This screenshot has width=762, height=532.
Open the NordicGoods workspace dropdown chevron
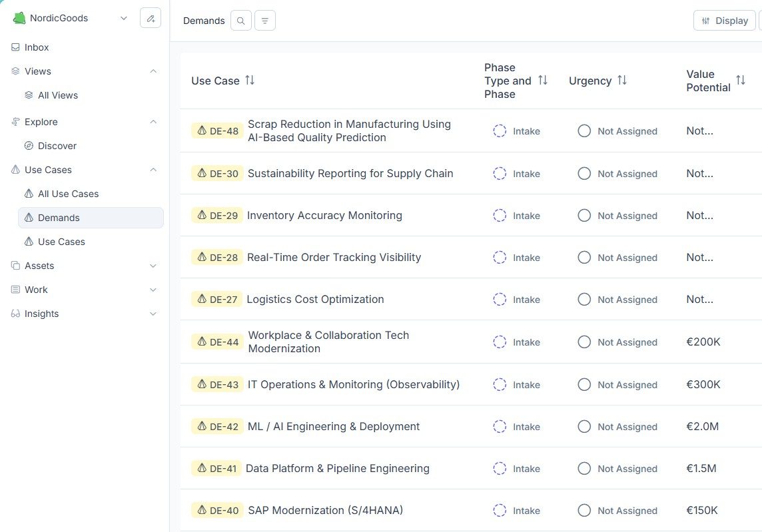click(123, 18)
